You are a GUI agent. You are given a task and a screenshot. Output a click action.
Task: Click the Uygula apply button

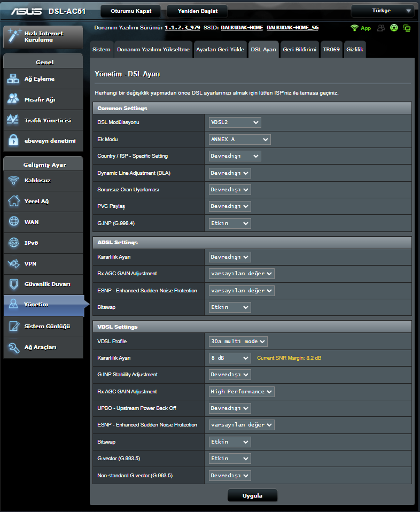click(x=252, y=495)
